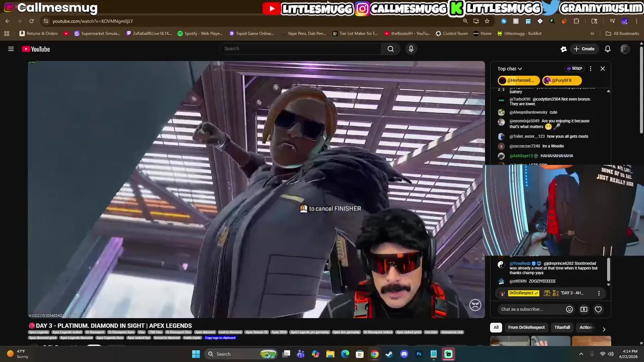The image size is (644, 362).
Task: Open Tier List Maker bookmark
Action: [x=355, y=34]
